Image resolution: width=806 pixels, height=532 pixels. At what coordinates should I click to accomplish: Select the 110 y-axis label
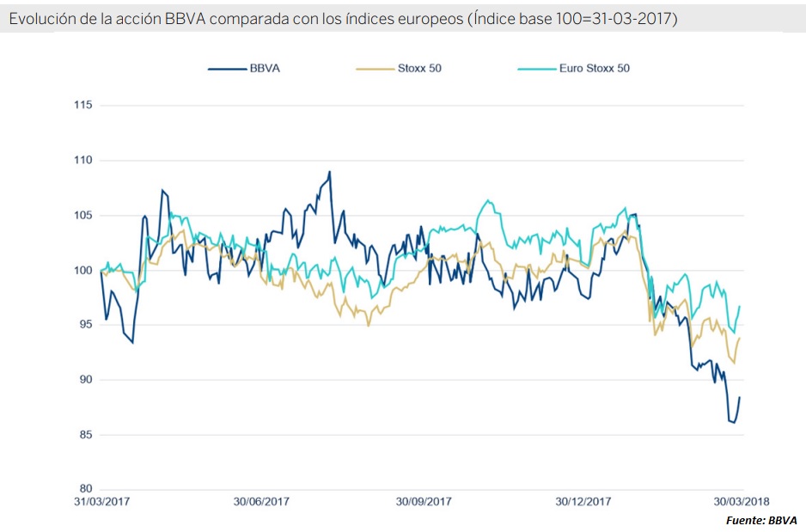click(83, 161)
